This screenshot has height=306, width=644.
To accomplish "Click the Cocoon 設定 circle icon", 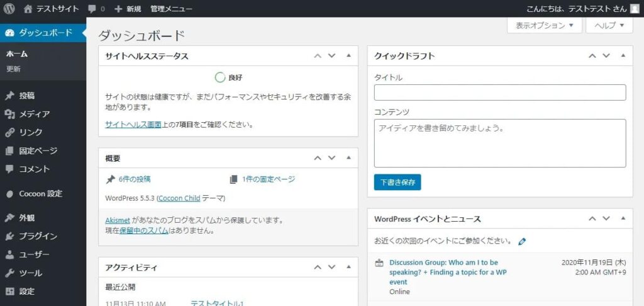I will pos(10,194).
